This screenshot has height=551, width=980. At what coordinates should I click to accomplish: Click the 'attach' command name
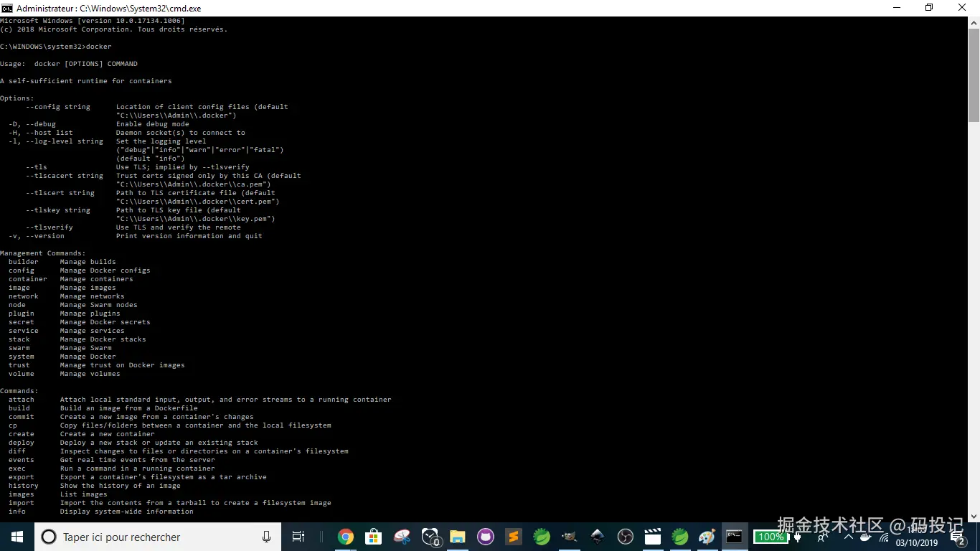pos(22,400)
